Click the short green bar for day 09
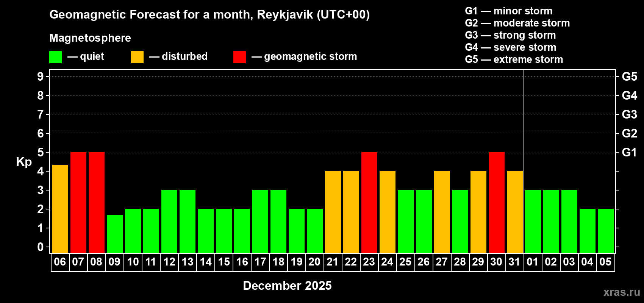 (x=115, y=234)
